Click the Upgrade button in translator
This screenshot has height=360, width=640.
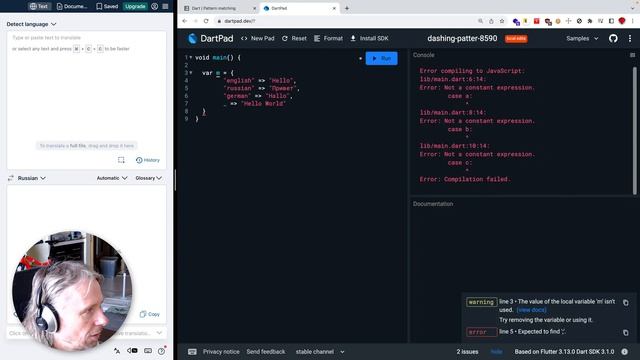[x=135, y=6]
